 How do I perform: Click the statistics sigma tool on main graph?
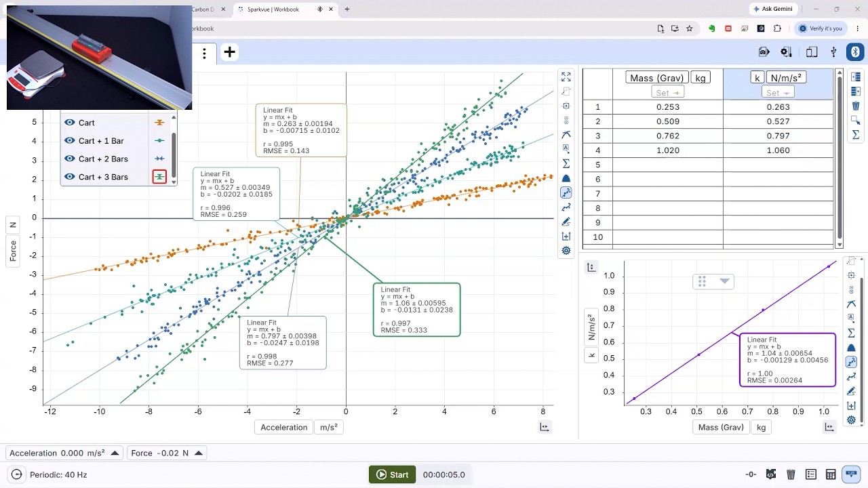click(x=566, y=164)
